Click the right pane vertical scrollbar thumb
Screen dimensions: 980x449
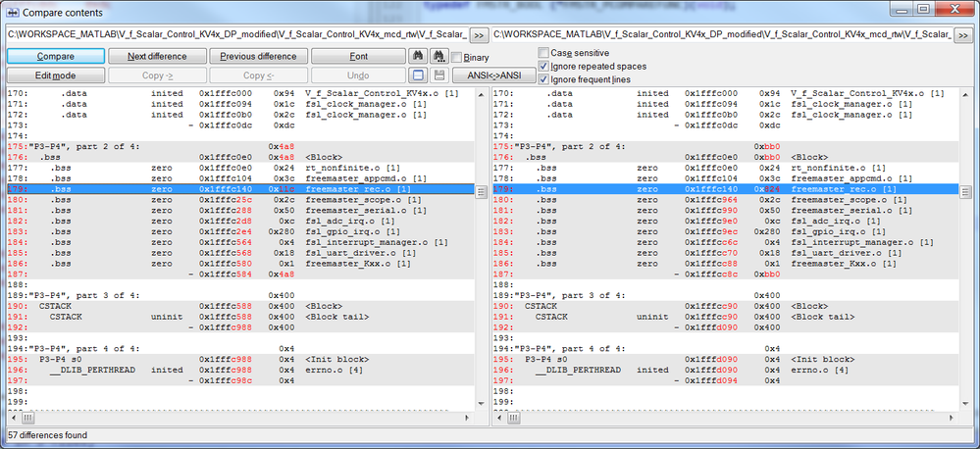point(966,192)
